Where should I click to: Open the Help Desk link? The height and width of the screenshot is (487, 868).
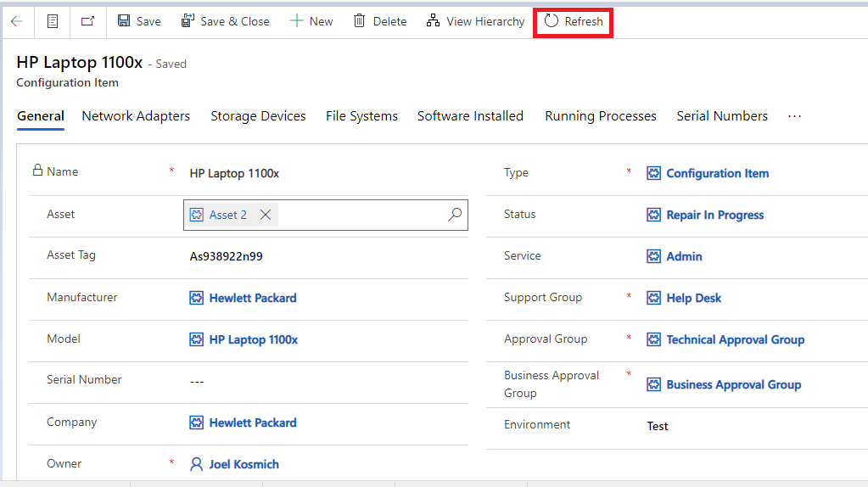[693, 298]
